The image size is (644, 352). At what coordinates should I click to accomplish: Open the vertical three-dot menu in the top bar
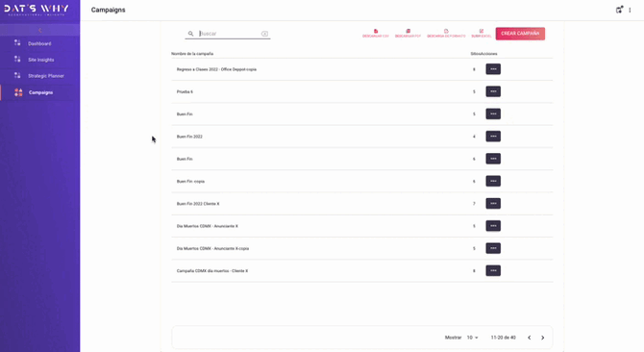click(630, 10)
